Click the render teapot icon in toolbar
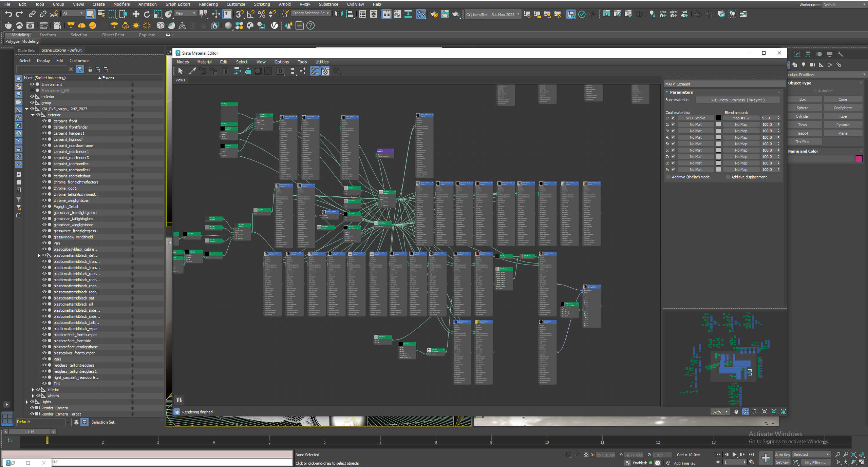Image resolution: width=868 pixels, height=467 pixels. 455,14
